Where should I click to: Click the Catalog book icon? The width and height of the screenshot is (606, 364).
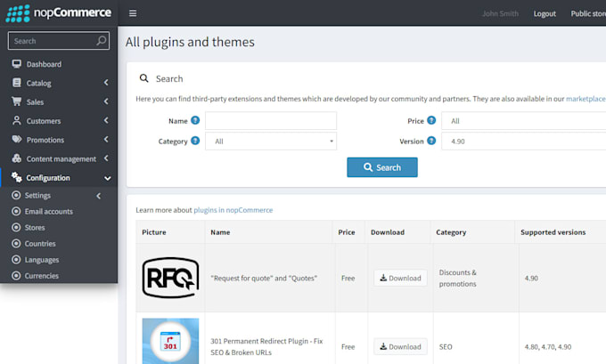(17, 83)
